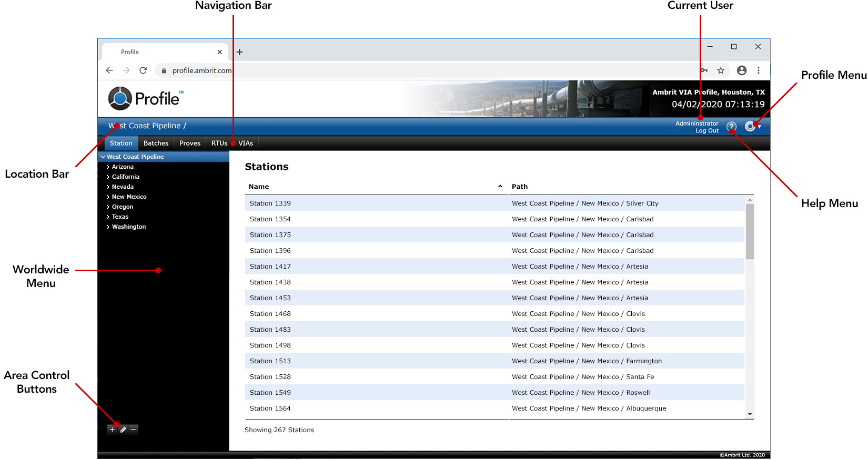Viewport: 868px width, 460px height.
Task: Open a new browser tab
Action: click(240, 52)
